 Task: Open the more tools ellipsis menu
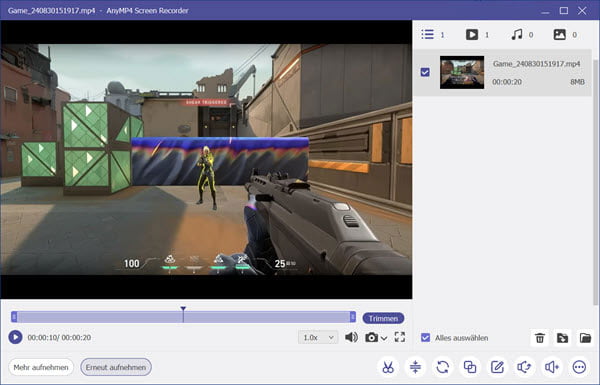(x=579, y=367)
